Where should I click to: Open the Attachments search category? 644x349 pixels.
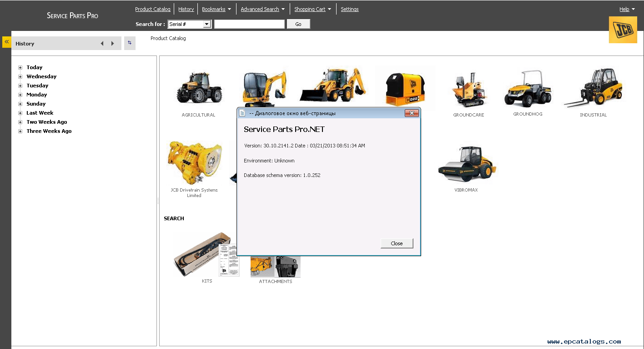click(x=276, y=270)
